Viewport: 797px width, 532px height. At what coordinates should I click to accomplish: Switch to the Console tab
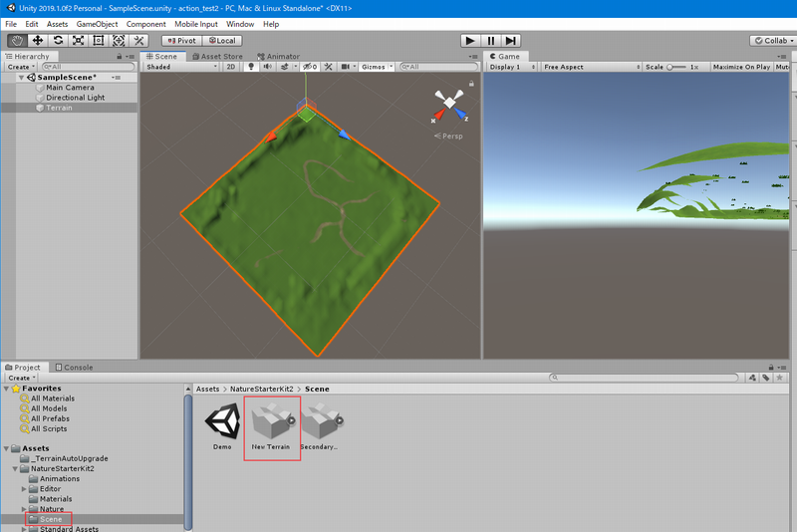(x=74, y=367)
